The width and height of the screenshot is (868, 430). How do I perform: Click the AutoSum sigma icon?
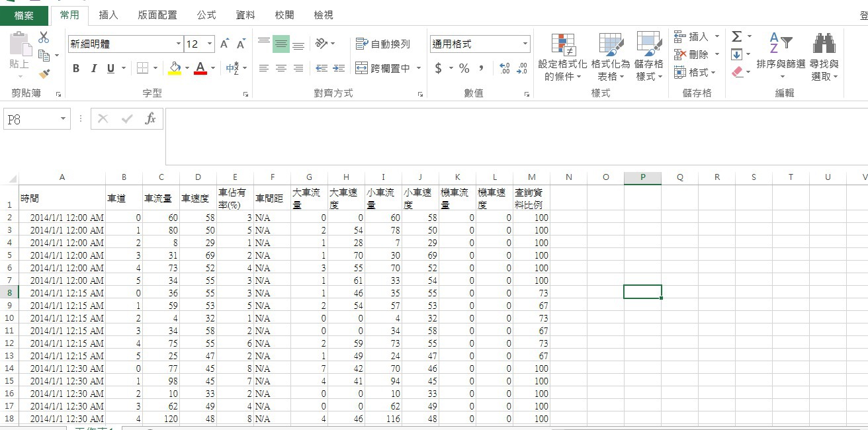[736, 36]
